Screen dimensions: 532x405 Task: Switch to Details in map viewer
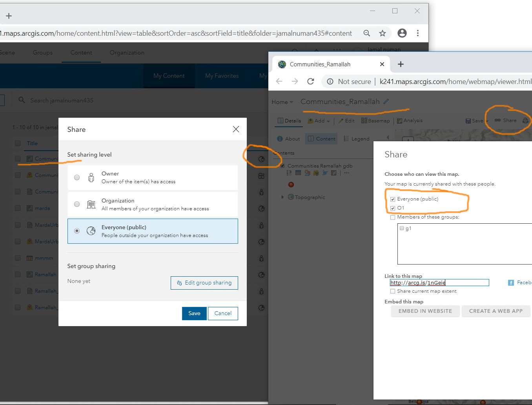289,120
